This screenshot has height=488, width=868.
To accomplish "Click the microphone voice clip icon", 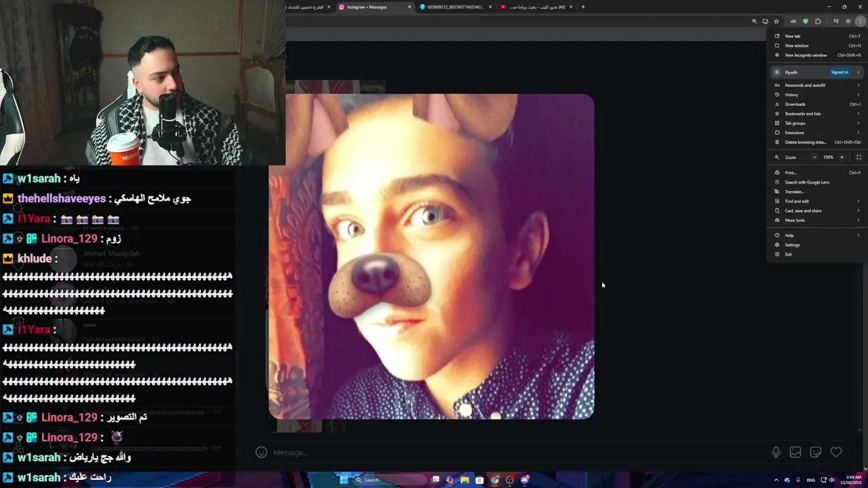I will pyautogui.click(x=776, y=452).
